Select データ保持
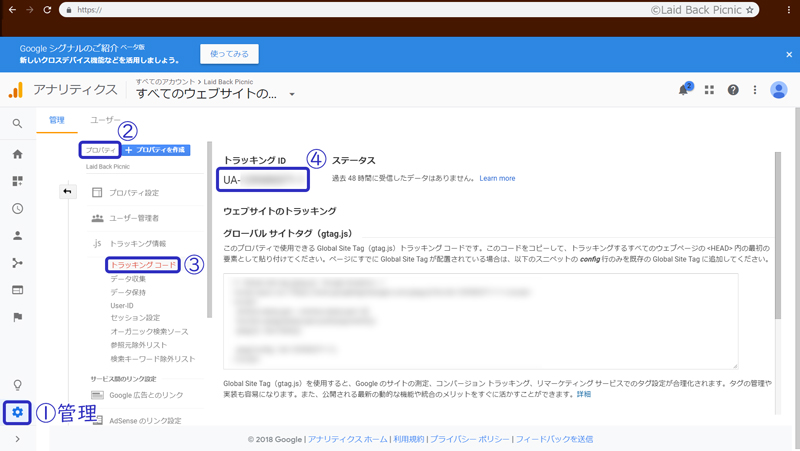 click(x=128, y=292)
